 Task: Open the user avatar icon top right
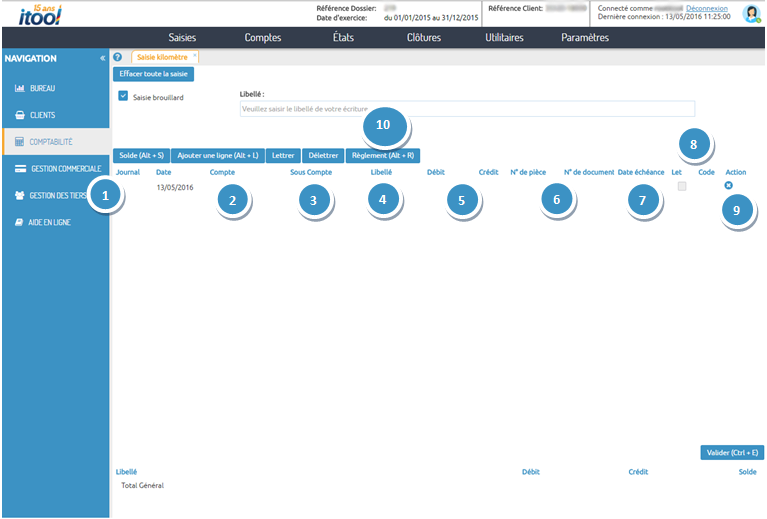751,13
